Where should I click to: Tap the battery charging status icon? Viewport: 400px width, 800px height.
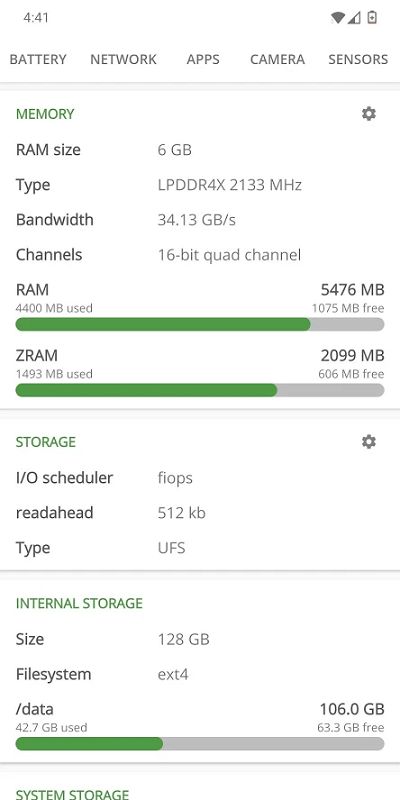(372, 18)
